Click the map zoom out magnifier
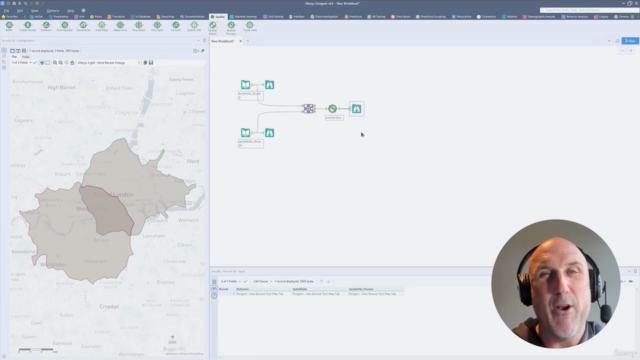Image resolution: width=640 pixels, height=360 pixels. click(61, 63)
